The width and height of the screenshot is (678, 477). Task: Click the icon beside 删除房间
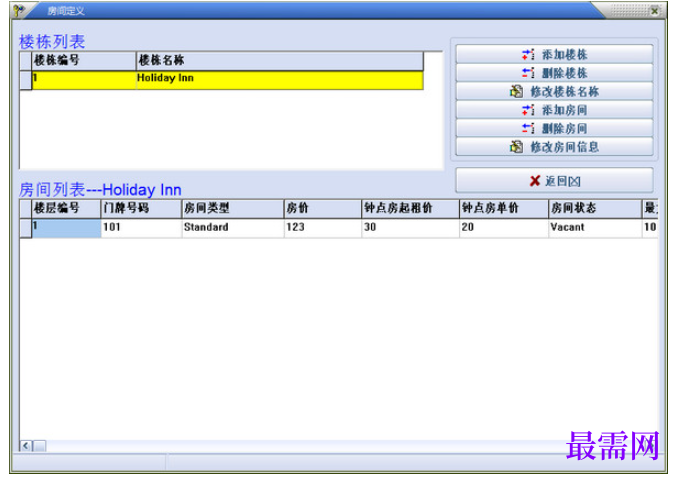pyautogui.click(x=528, y=128)
